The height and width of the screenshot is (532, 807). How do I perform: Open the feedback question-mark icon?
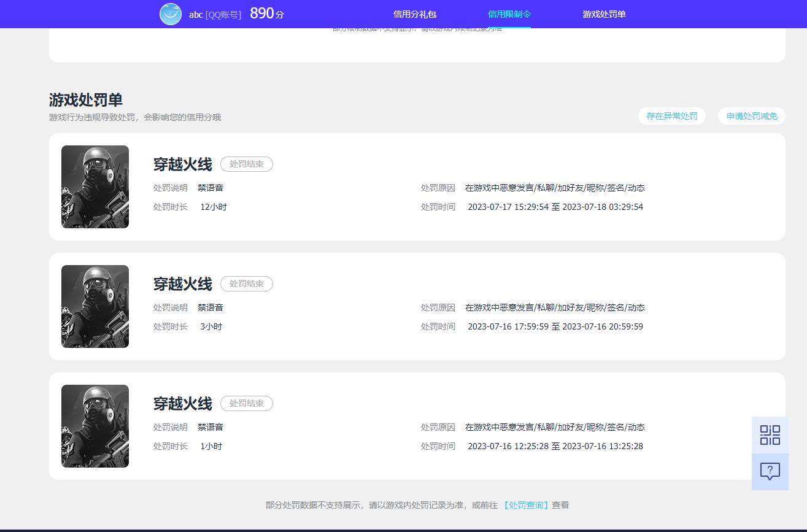coord(770,471)
